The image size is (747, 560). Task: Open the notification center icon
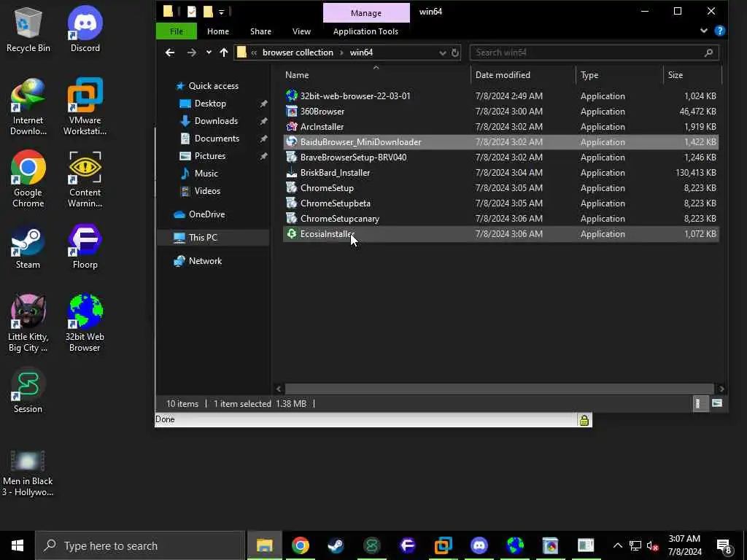tap(724, 545)
